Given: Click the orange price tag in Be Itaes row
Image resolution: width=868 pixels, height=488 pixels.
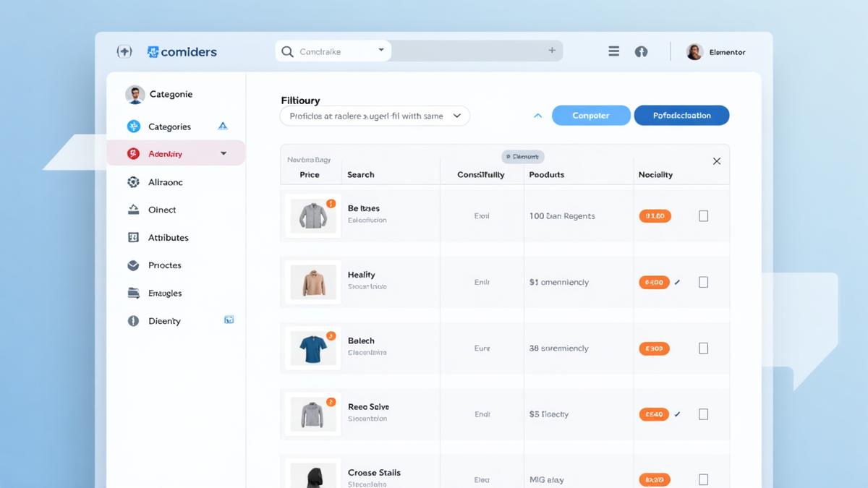Looking at the screenshot, I should (x=655, y=215).
